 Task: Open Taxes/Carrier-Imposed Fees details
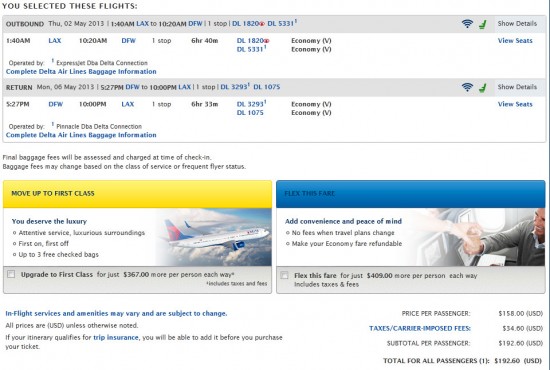[x=420, y=328]
